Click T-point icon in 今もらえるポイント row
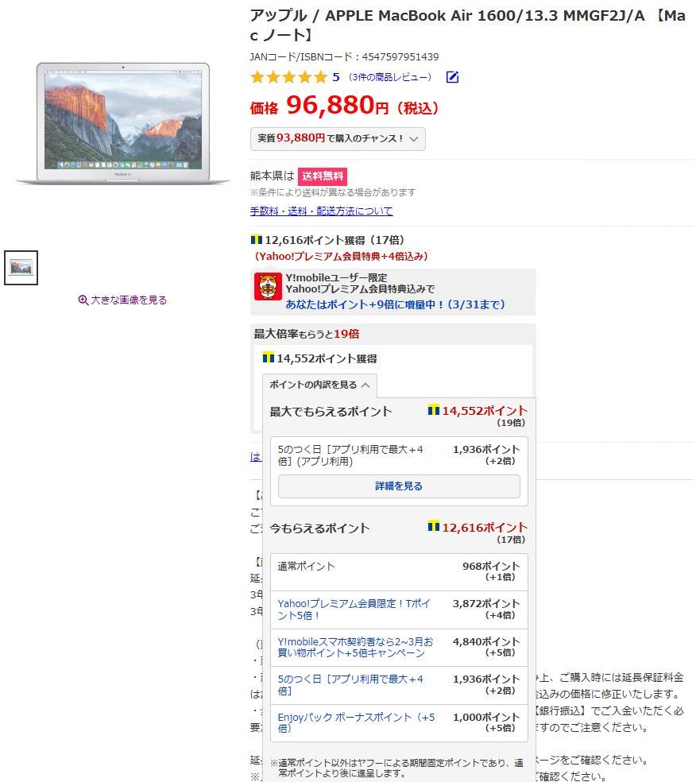This screenshot has height=782, width=700. tap(434, 526)
